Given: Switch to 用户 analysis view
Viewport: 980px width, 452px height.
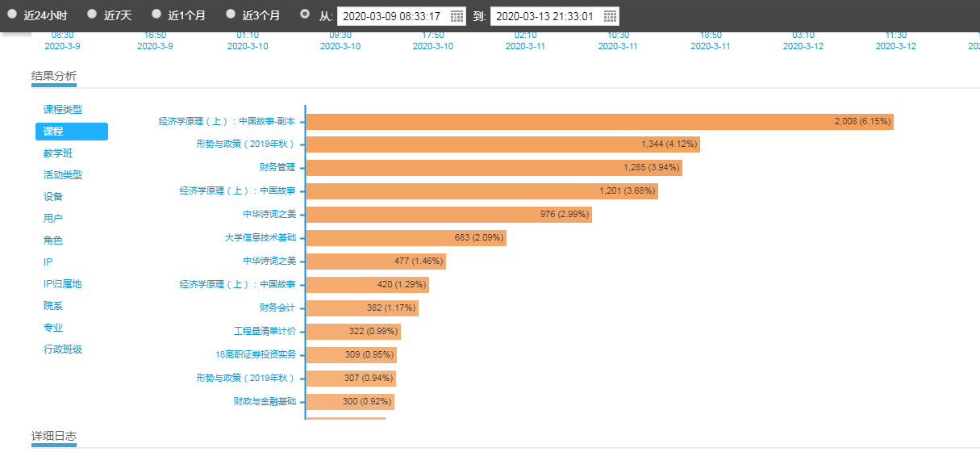Looking at the screenshot, I should [x=53, y=218].
